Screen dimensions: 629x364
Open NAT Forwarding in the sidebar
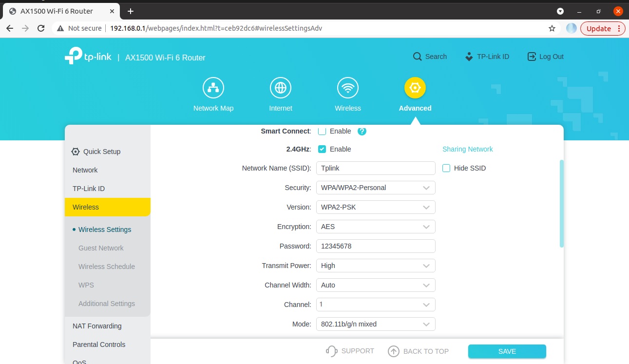pyautogui.click(x=97, y=326)
